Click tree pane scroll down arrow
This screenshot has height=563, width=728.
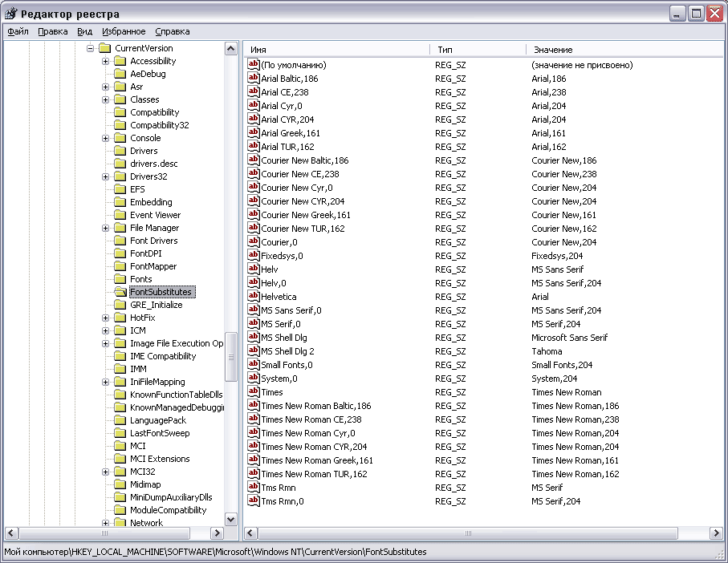[230, 520]
